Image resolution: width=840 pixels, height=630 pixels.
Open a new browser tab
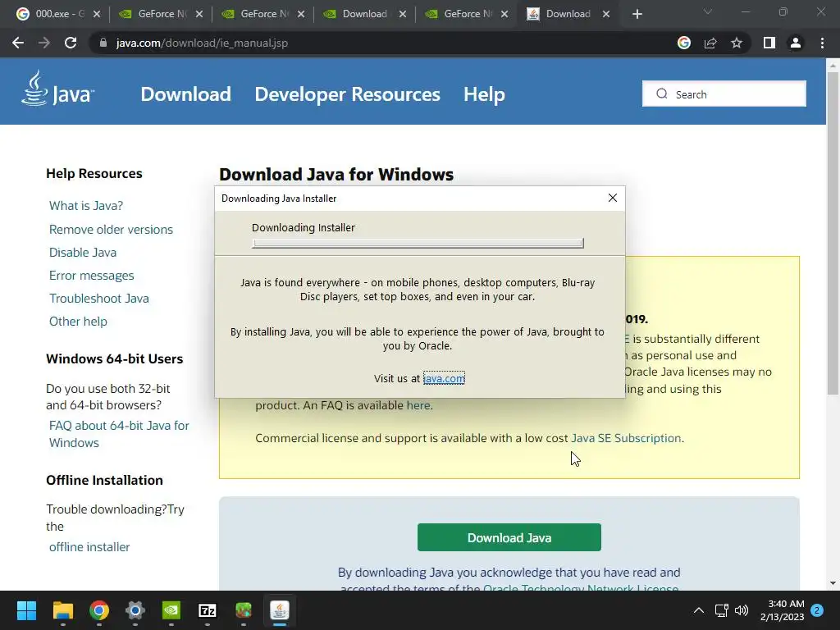[x=637, y=14]
